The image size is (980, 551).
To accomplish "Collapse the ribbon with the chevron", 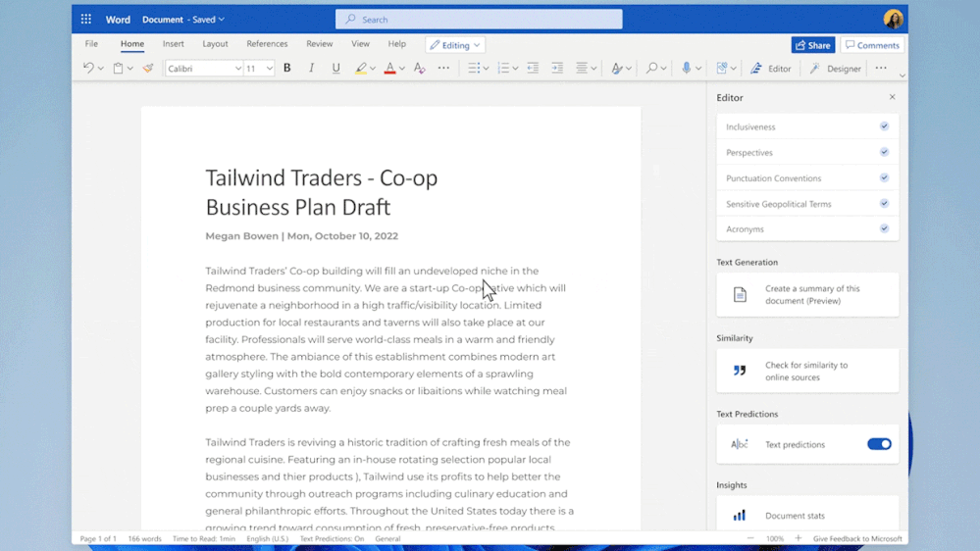I will 902,75.
